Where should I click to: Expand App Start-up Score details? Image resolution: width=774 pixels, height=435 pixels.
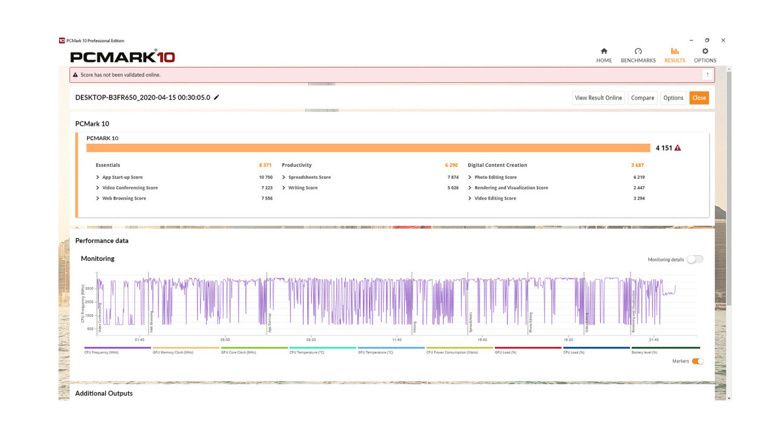(98, 177)
